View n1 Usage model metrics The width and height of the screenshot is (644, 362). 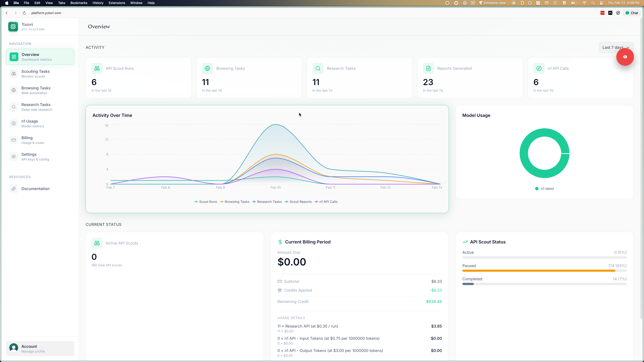40,123
